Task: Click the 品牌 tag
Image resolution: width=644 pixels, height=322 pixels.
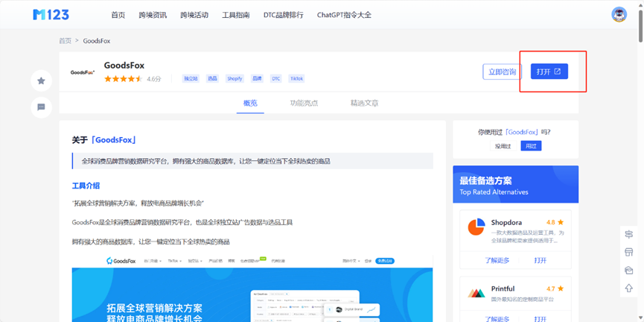Action: (x=257, y=78)
